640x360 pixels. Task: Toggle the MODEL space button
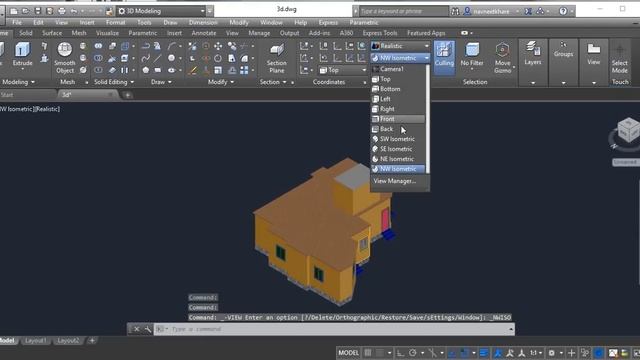click(348, 353)
